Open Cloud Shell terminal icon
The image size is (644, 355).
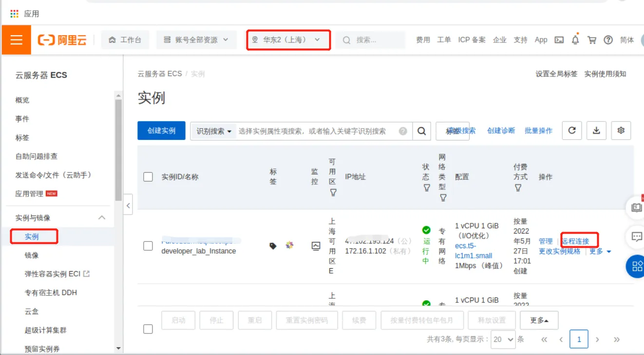(559, 40)
